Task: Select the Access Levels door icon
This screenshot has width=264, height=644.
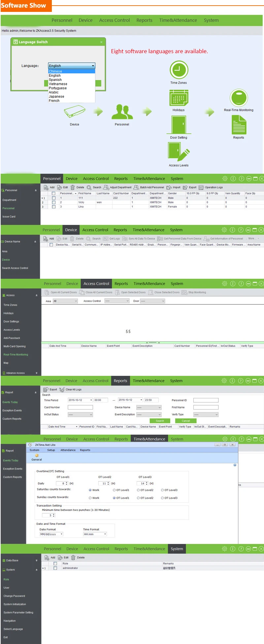Action: click(x=179, y=152)
